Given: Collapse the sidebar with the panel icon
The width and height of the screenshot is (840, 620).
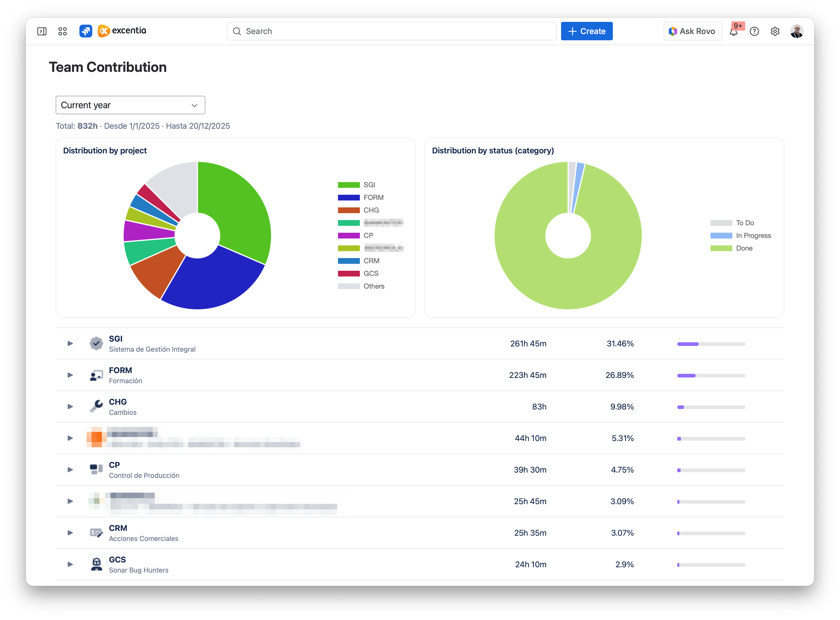Looking at the screenshot, I should click(x=42, y=31).
